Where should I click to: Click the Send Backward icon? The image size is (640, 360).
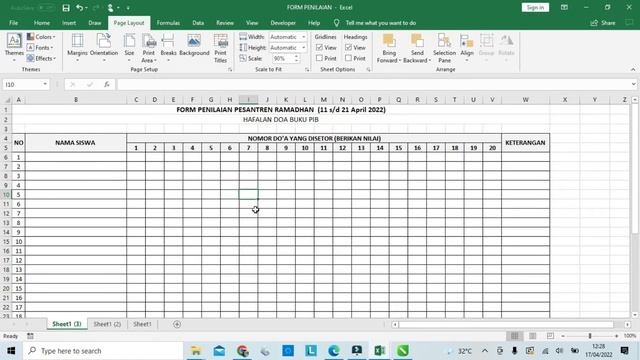tap(417, 41)
